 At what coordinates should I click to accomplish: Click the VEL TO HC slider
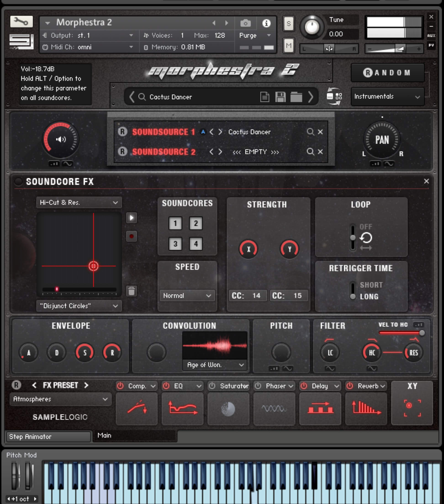click(401, 333)
